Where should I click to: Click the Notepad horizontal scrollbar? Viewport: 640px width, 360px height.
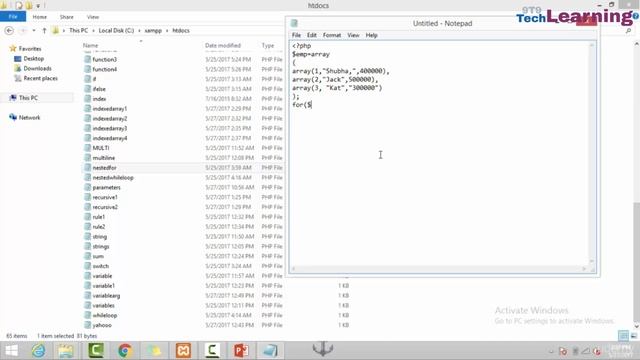439,269
